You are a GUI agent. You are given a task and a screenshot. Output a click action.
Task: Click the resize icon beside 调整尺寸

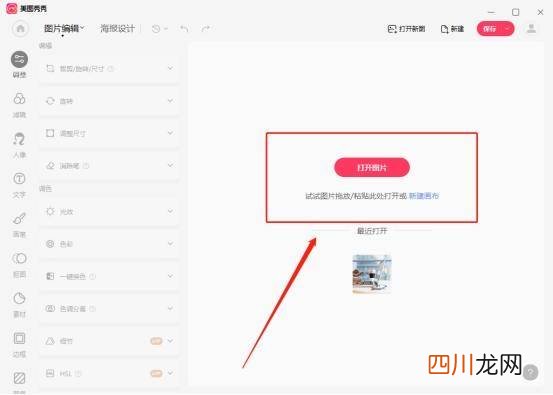click(50, 133)
